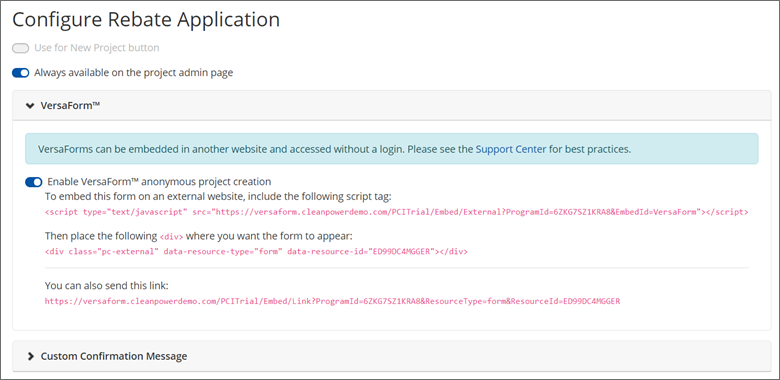Viewport: 780px width, 380px height.
Task: Turn off VersaForm anonymous project creation switch
Action: 34,183
